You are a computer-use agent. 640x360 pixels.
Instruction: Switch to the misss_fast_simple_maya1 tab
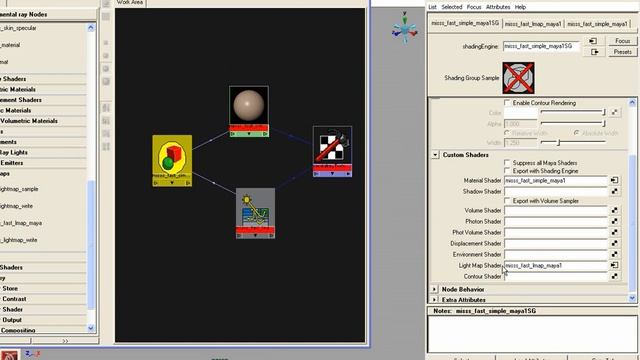point(597,24)
